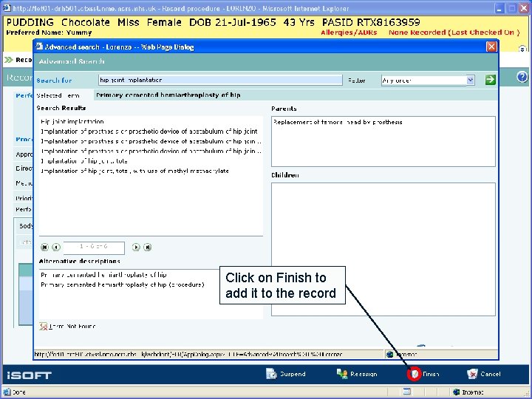The image size is (532, 399).
Task: Close the Advanced search dialog
Action: pos(491,47)
